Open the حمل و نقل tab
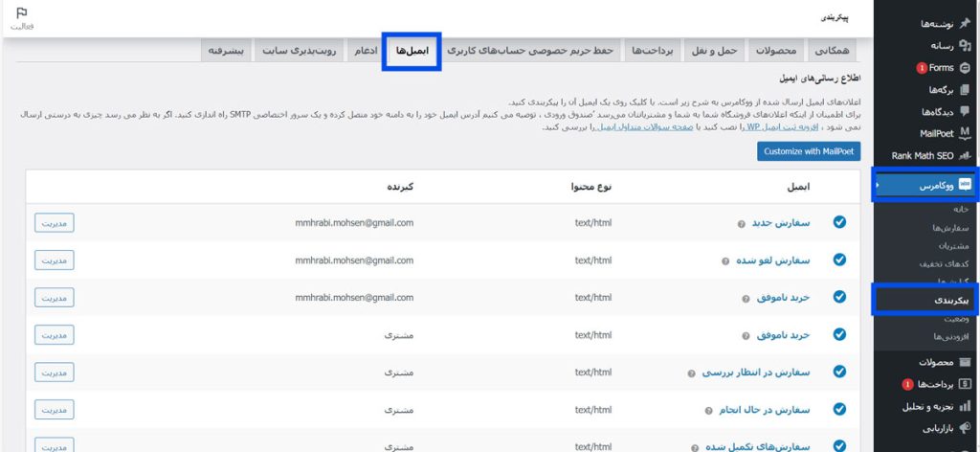The height and width of the screenshot is (452, 980). pyautogui.click(x=714, y=51)
